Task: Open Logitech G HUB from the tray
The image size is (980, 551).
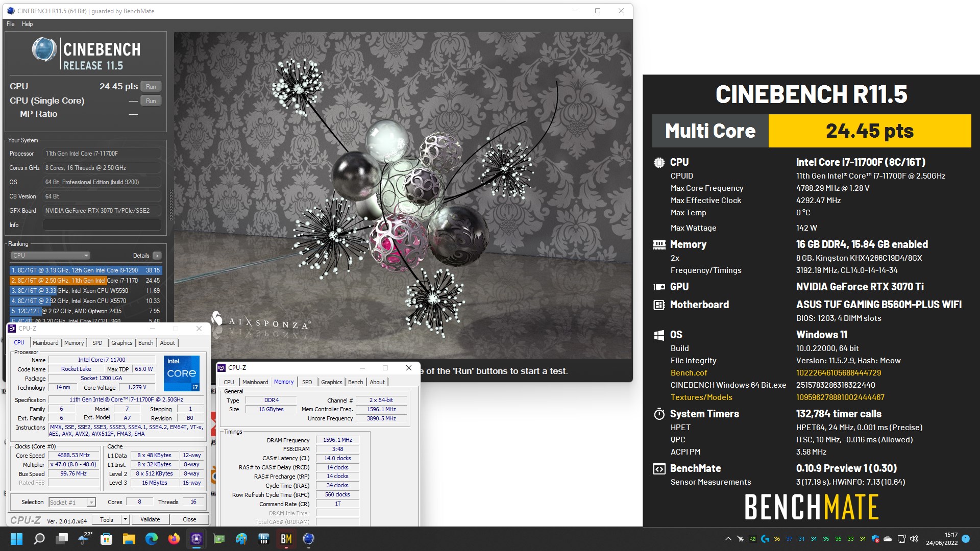Action: click(765, 539)
